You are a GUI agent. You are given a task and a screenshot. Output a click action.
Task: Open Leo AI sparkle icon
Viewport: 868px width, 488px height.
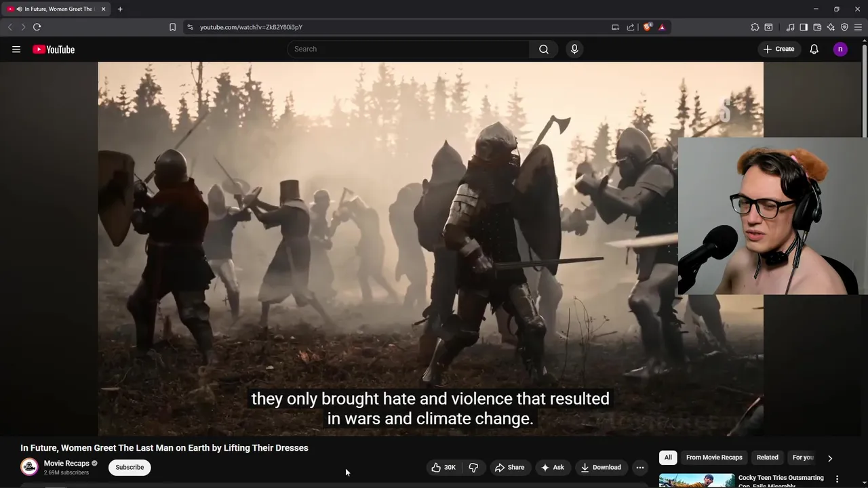coord(831,27)
